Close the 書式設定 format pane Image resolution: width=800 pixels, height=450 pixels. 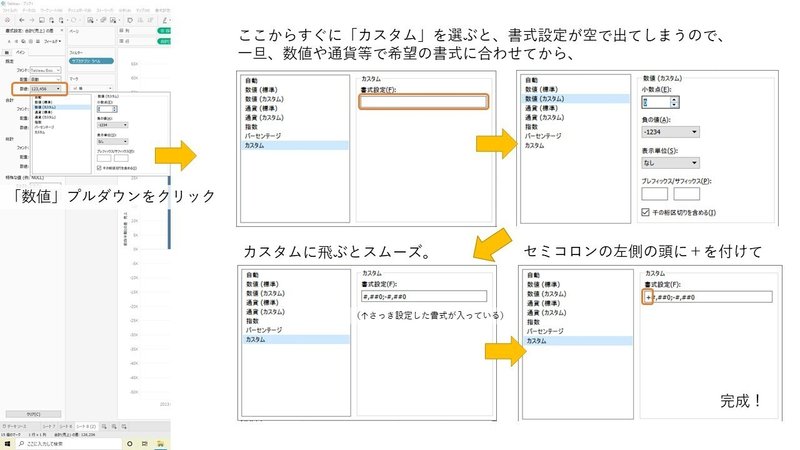pos(62,31)
